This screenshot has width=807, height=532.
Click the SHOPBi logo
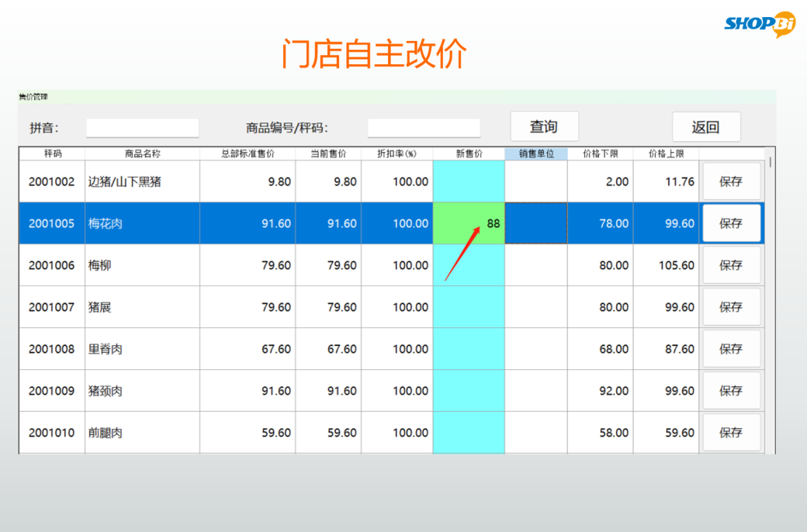pyautogui.click(x=760, y=24)
